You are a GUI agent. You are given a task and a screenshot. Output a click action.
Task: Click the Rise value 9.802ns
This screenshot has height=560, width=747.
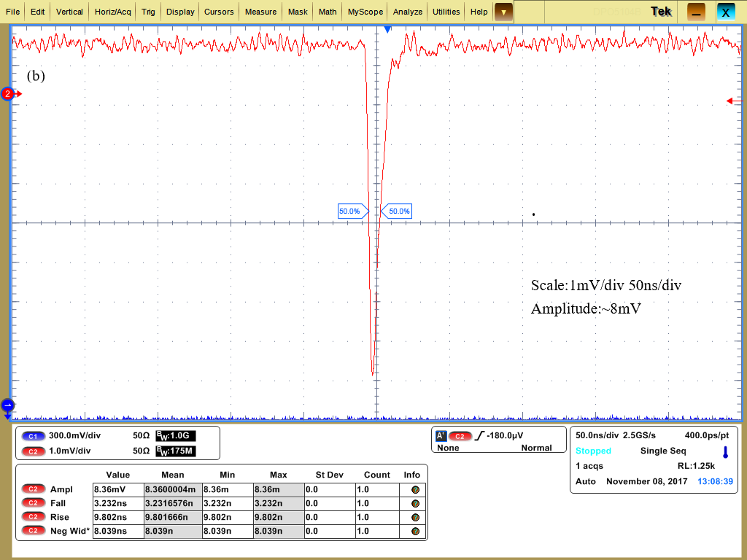(118, 517)
